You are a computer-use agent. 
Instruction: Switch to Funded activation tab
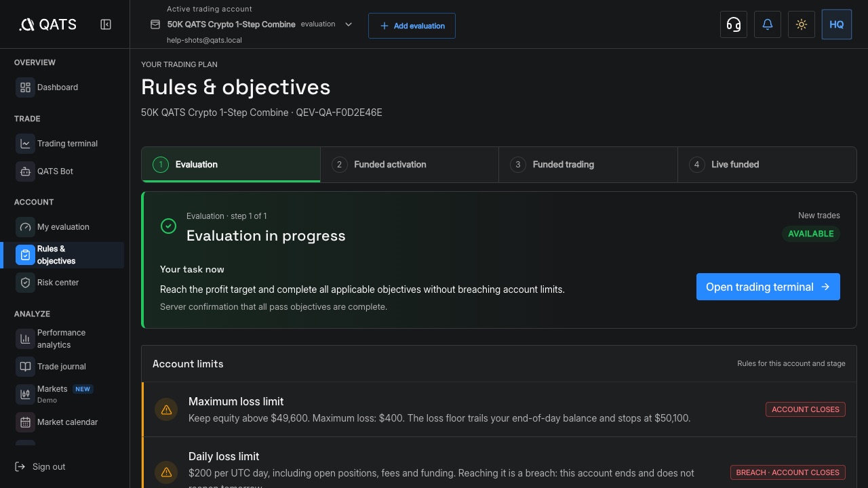[410, 165]
